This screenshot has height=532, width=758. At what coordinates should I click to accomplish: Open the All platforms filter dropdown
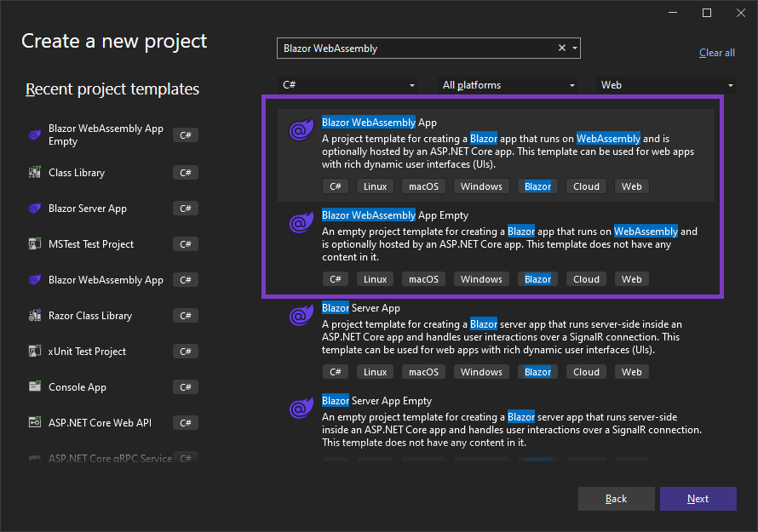[508, 85]
